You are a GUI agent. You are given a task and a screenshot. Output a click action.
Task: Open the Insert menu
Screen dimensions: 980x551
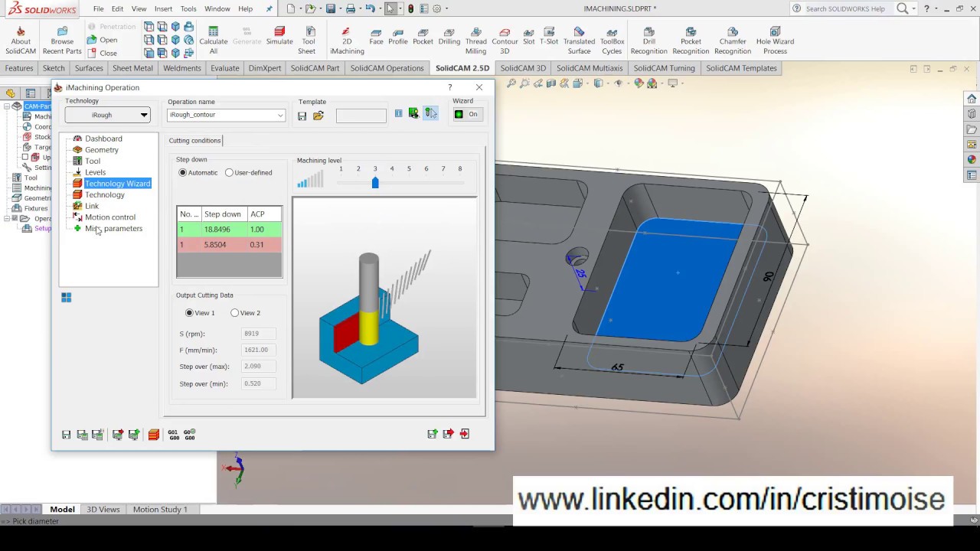tap(163, 9)
